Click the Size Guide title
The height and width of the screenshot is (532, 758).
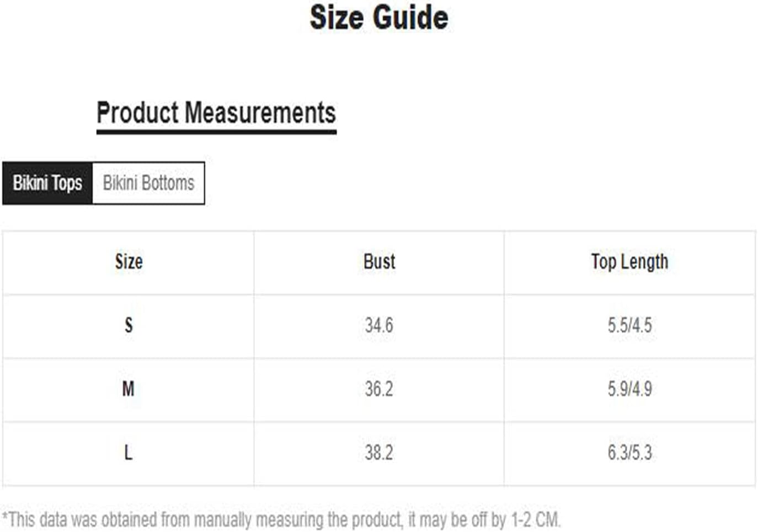pos(379,17)
